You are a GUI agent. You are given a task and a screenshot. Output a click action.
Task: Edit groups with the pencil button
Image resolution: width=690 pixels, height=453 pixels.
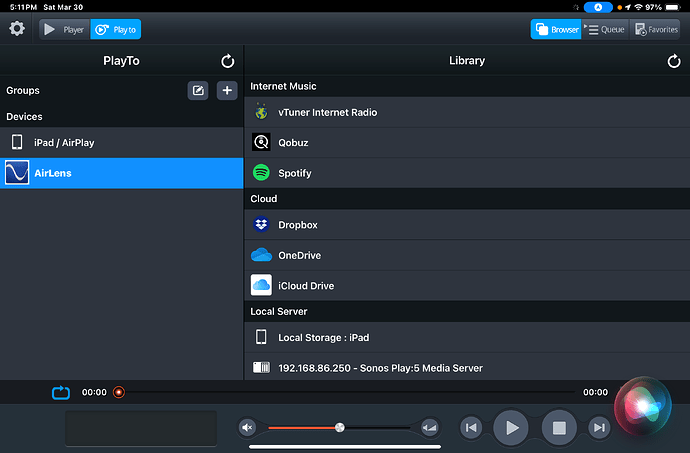pos(198,90)
